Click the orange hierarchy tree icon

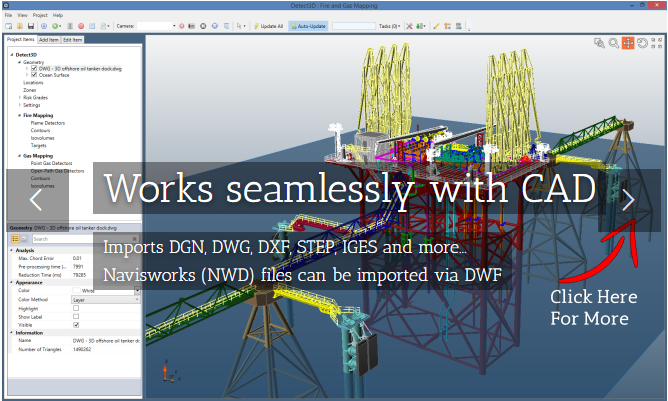447,26
